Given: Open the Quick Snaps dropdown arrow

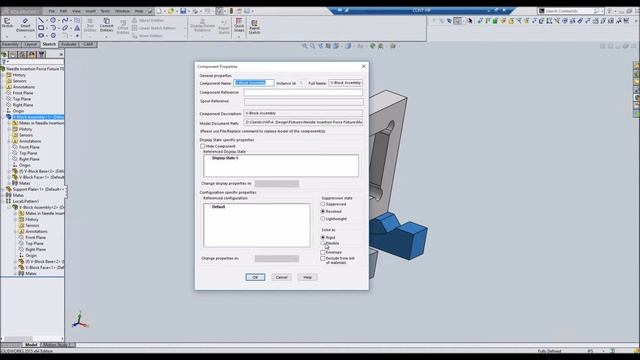Looking at the screenshot, I should 239,37.
